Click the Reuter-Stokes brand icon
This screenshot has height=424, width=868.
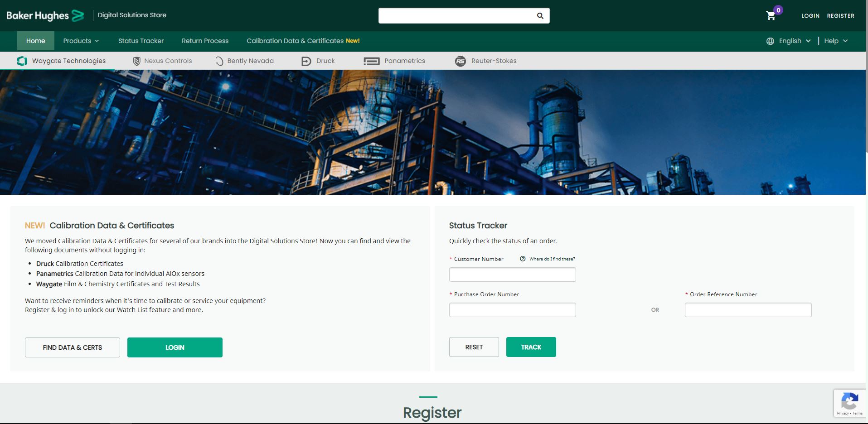[461, 61]
